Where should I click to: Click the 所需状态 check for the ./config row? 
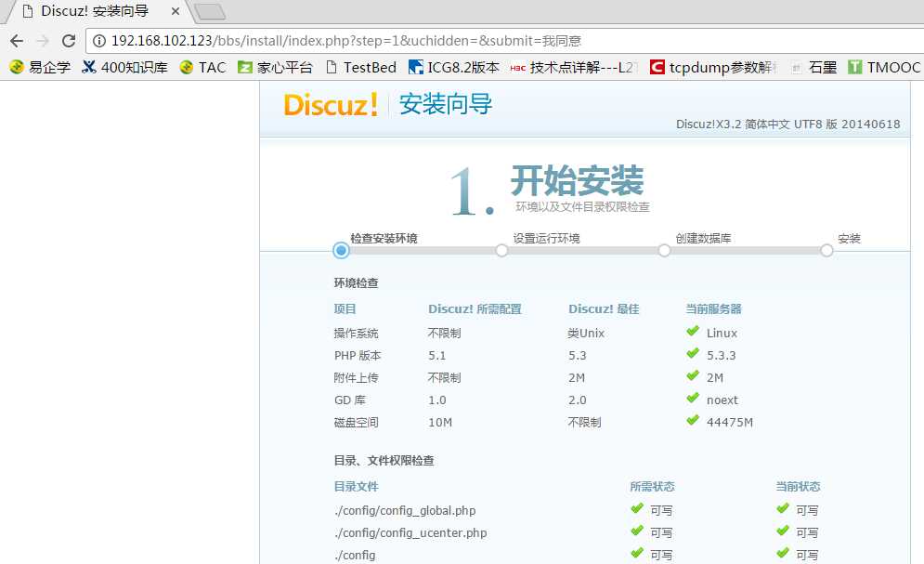tap(637, 554)
